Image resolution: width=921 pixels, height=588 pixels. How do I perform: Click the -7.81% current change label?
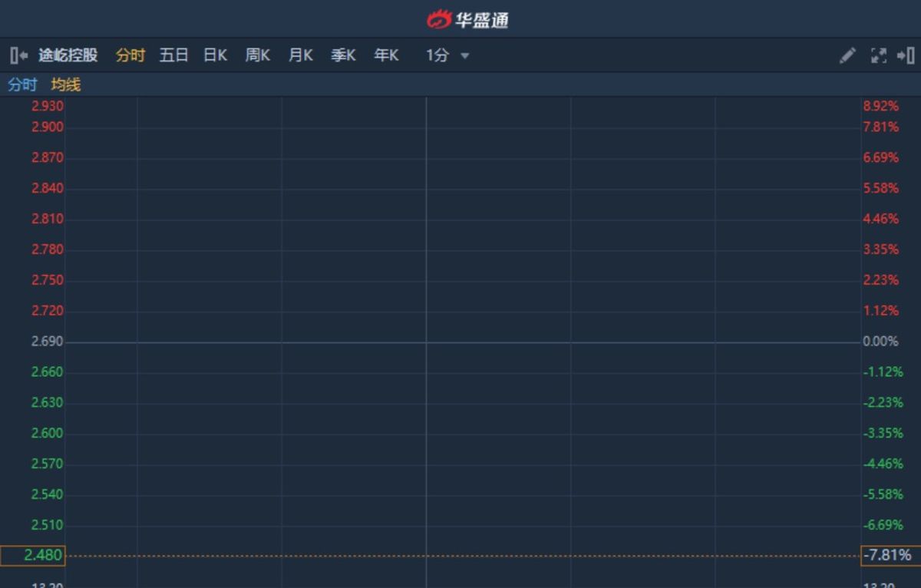[890, 555]
